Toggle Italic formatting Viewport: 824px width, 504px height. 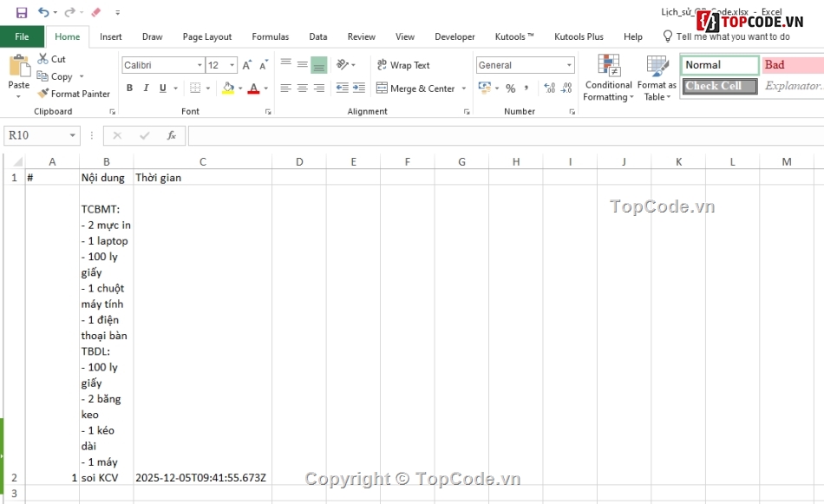coord(146,88)
